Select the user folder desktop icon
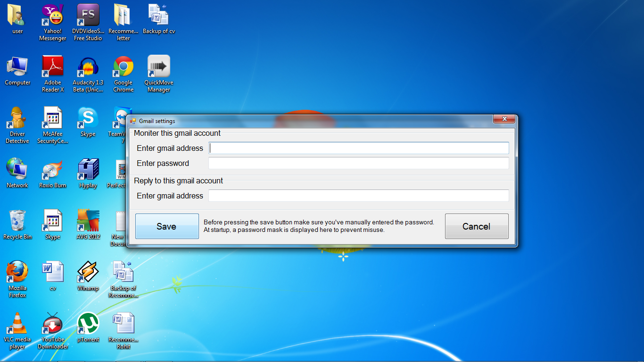This screenshot has height=362, width=644. (x=17, y=19)
